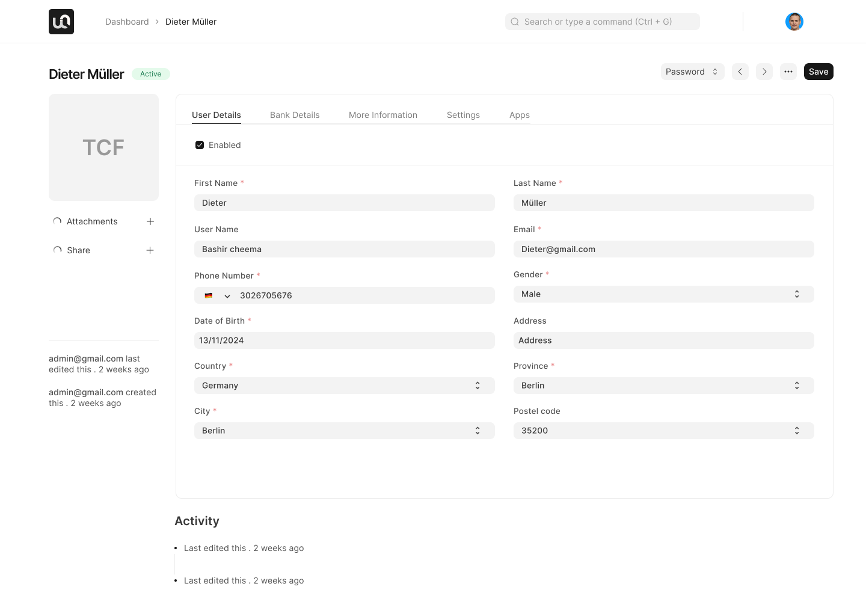866x616 pixels.
Task: Go to the next record arrow
Action: [764, 72]
